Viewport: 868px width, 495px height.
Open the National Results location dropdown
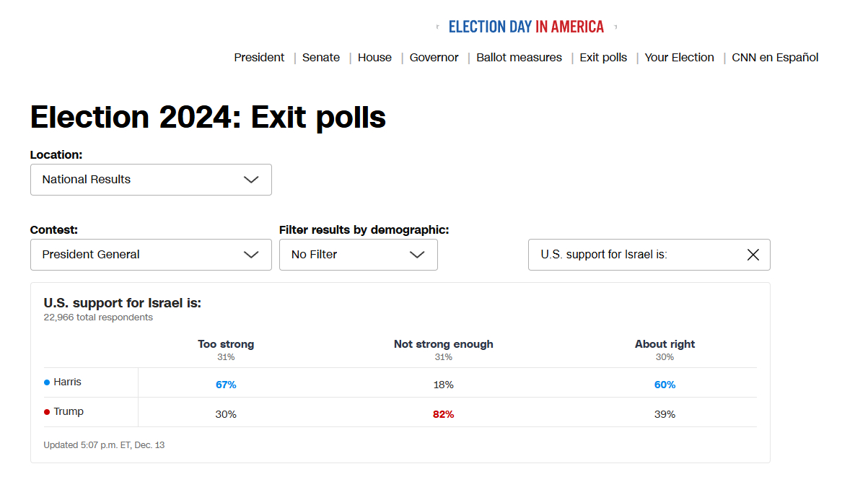point(151,180)
